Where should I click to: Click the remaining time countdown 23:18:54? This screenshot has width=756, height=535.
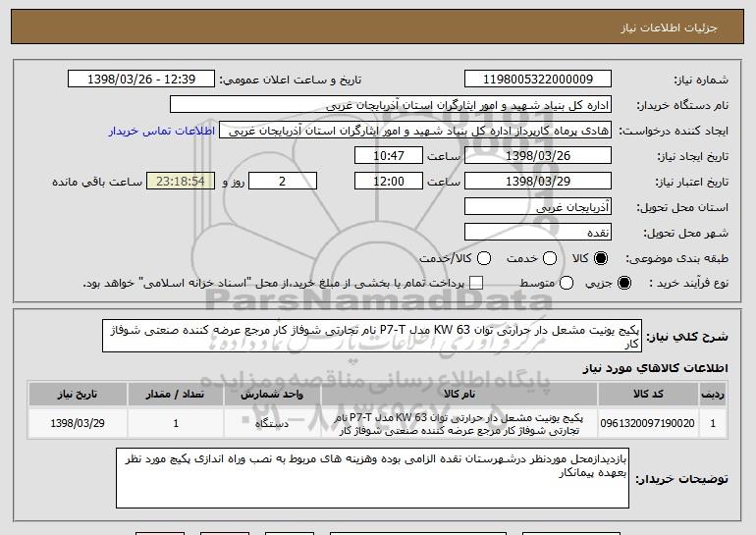pyautogui.click(x=181, y=182)
